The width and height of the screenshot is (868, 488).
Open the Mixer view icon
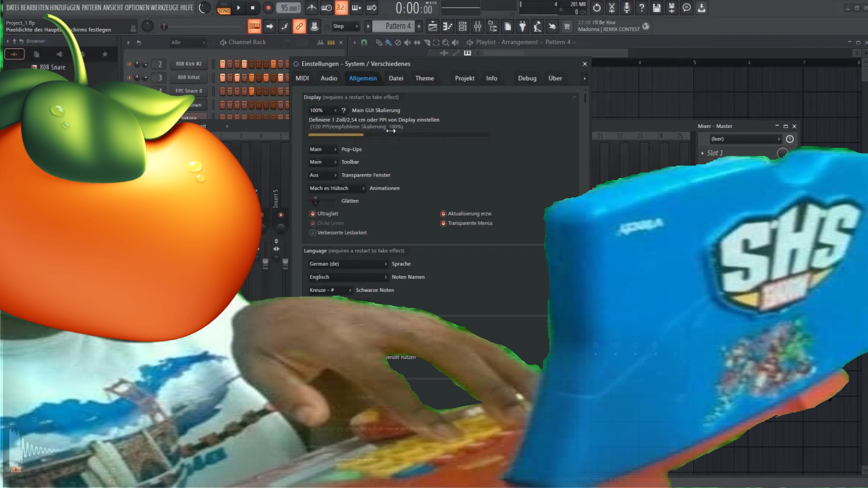coord(478,27)
